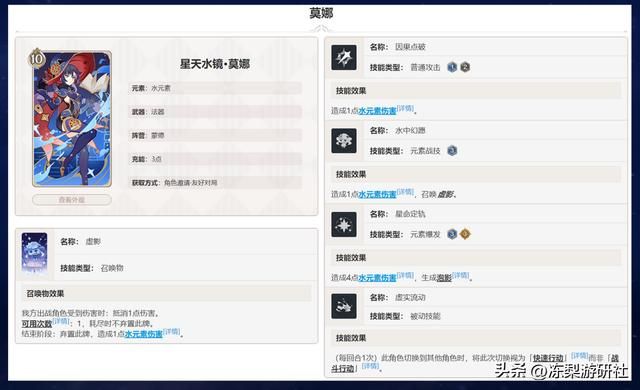Click the 被动技能 skill type text
Viewport: 640px width, 390px height.
pyautogui.click(x=425, y=316)
